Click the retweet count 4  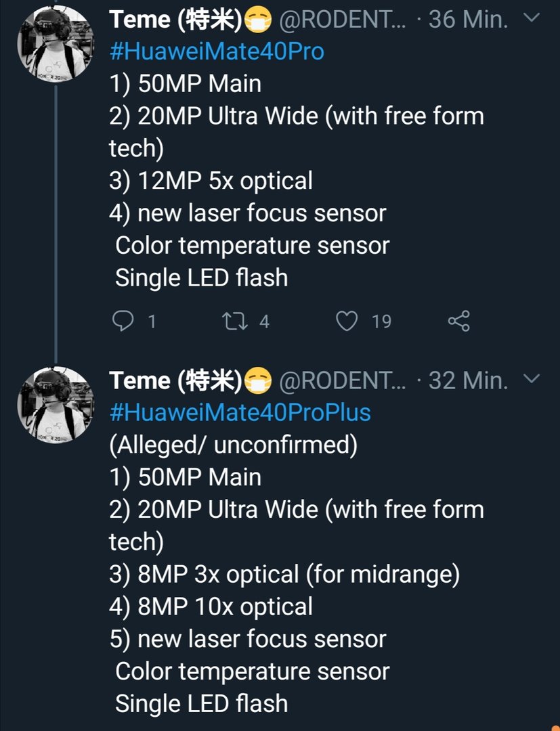coord(264,322)
